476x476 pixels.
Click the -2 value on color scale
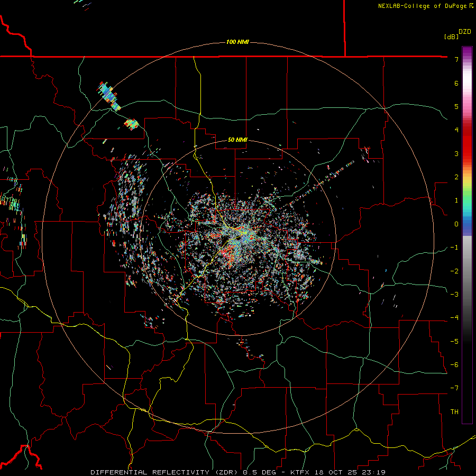coord(454,271)
